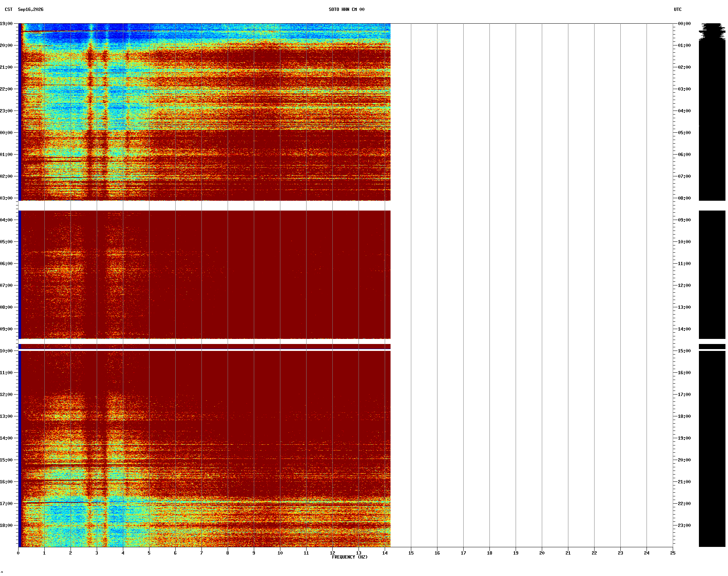
Task: Click the 12:00 UTC time tick
Action: 684,285
